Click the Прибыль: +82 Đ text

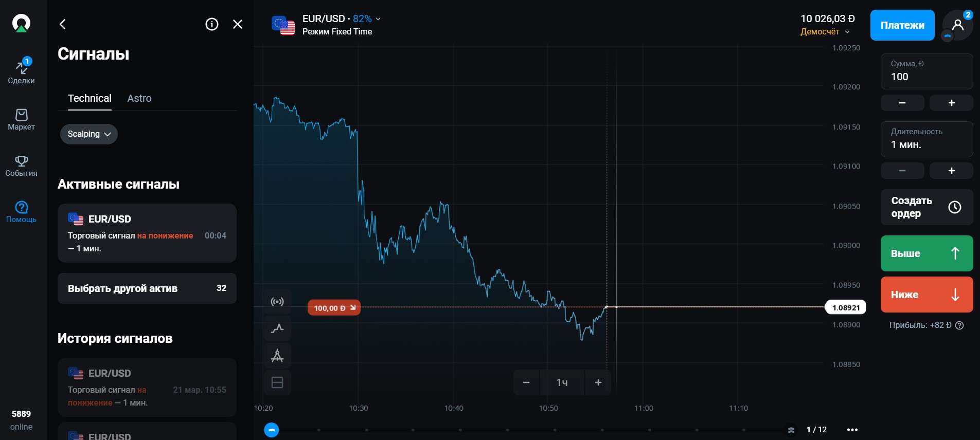[x=920, y=325]
